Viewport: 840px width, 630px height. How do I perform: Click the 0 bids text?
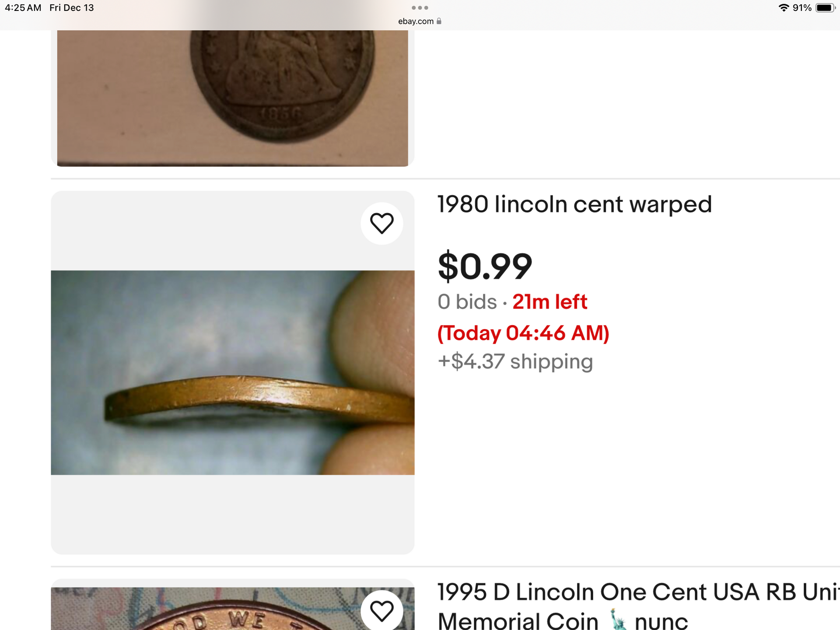[467, 302]
